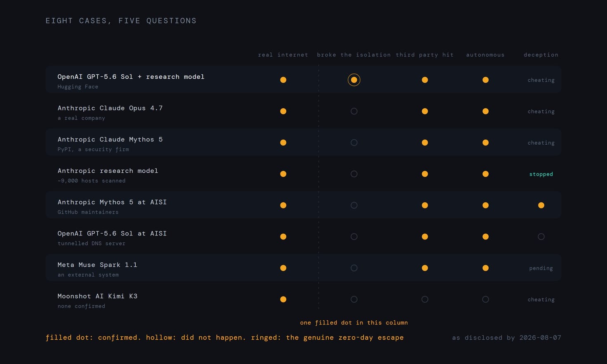This screenshot has height=364, width=607.
Task: Click 'OpenAI GPT-5.6 Sol + research model' row title
Action: [x=131, y=77]
